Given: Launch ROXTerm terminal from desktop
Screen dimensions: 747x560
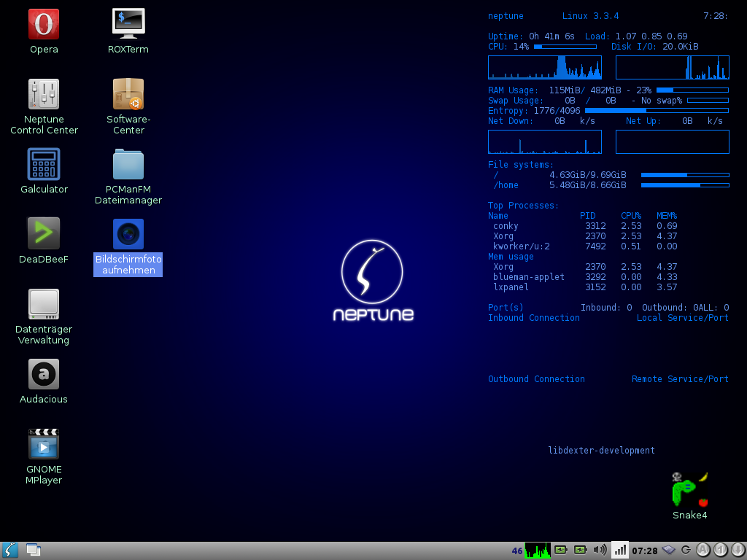Looking at the screenshot, I should pyautogui.click(x=128, y=24).
